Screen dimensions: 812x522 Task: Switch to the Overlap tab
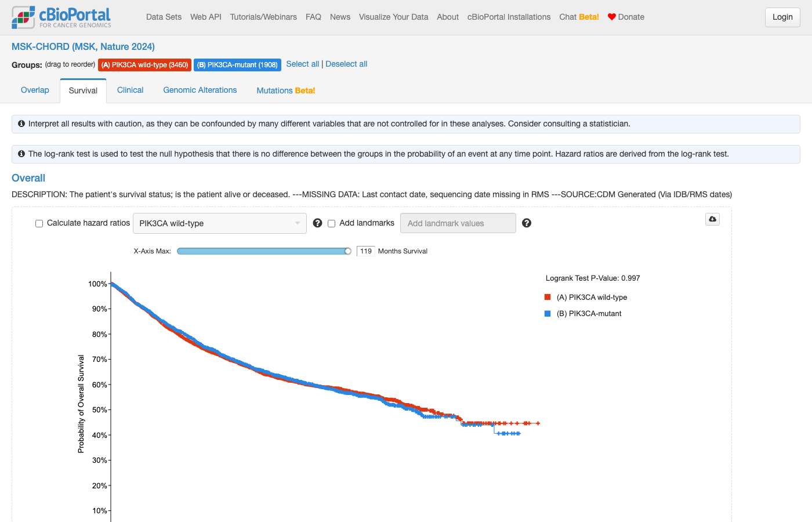tap(35, 90)
